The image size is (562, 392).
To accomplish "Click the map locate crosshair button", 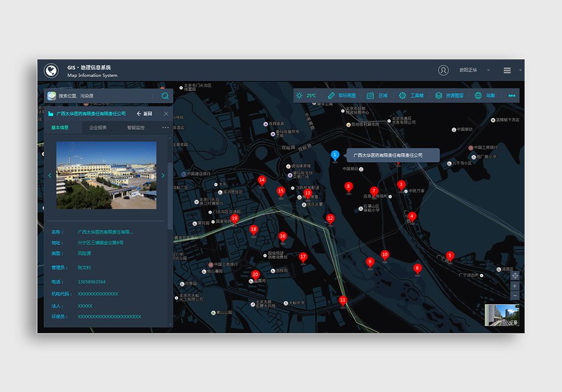I will [x=515, y=276].
